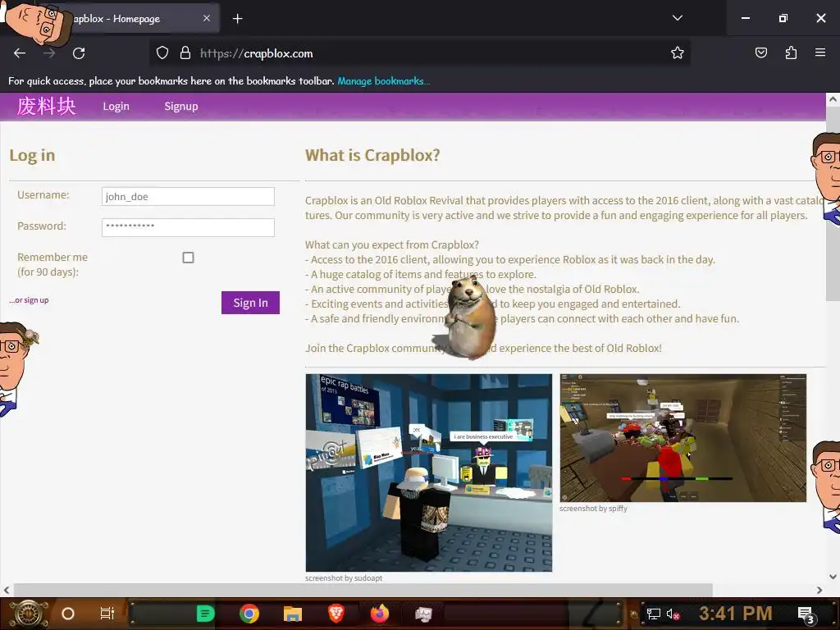Focus the Password input field
Image resolution: width=840 pixels, height=630 pixels.
[188, 227]
